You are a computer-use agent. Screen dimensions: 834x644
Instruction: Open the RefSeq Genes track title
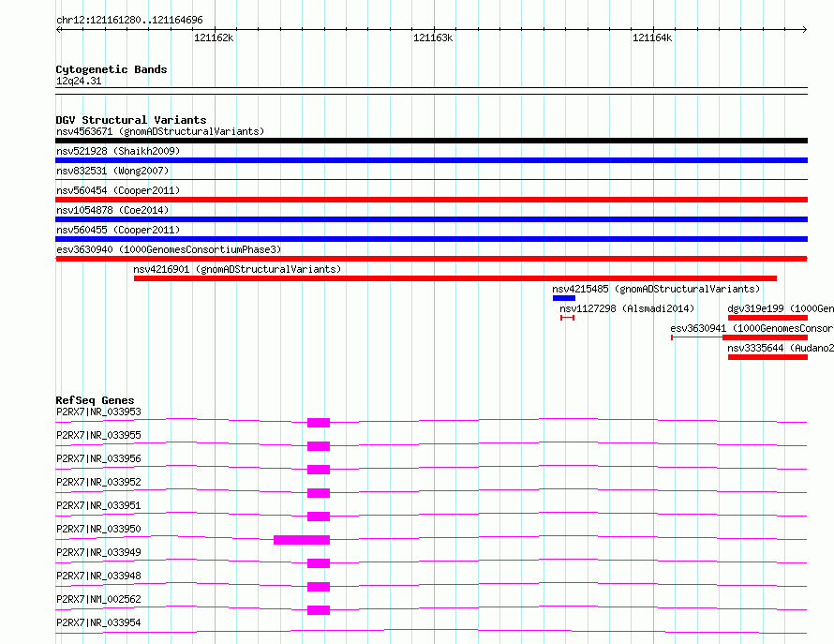click(x=95, y=400)
